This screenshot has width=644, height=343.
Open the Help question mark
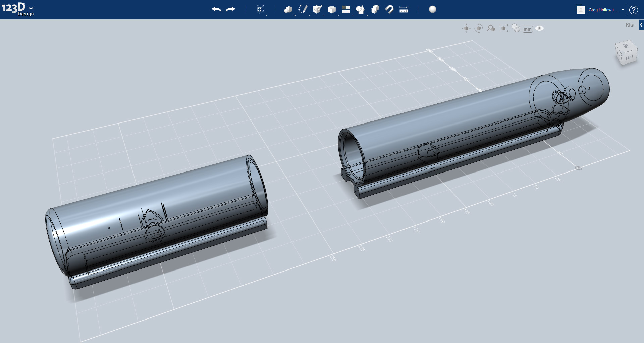633,10
